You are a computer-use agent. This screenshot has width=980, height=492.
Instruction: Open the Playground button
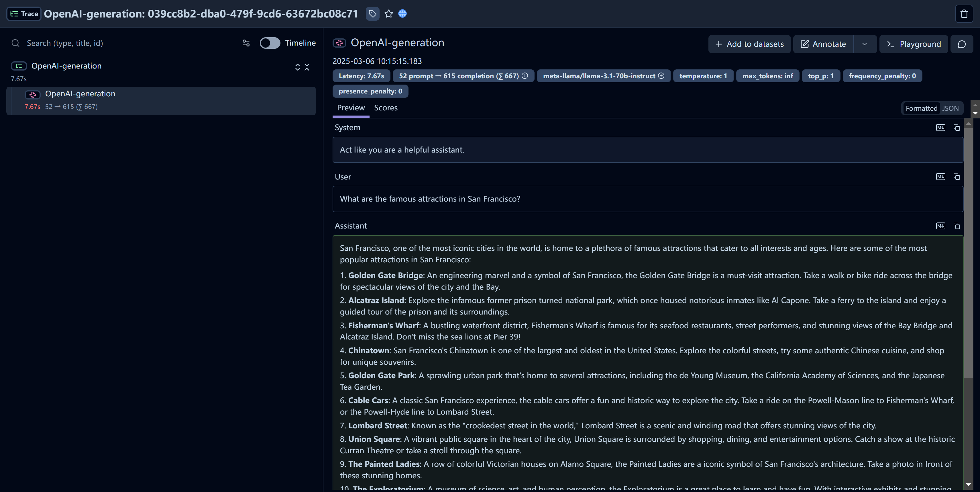[914, 44]
